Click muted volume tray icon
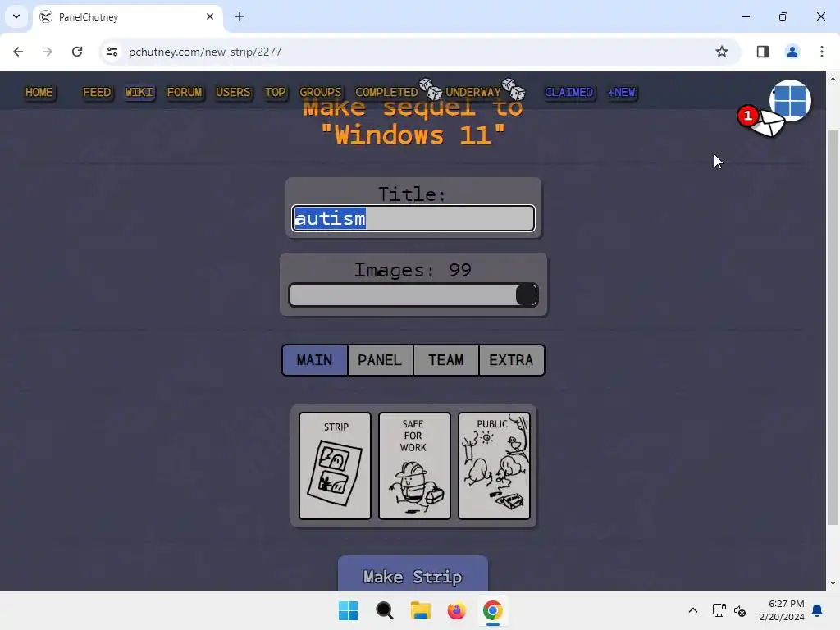The image size is (840, 630). pos(740,610)
